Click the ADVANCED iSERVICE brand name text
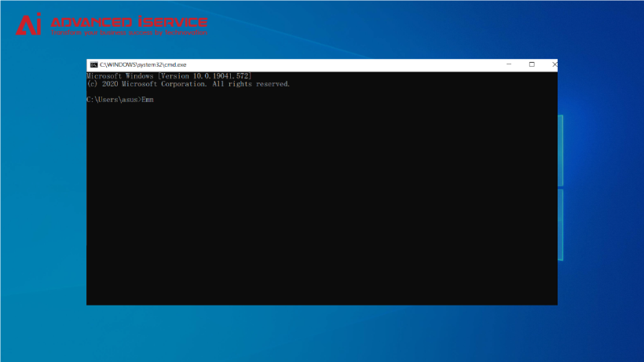 (129, 21)
